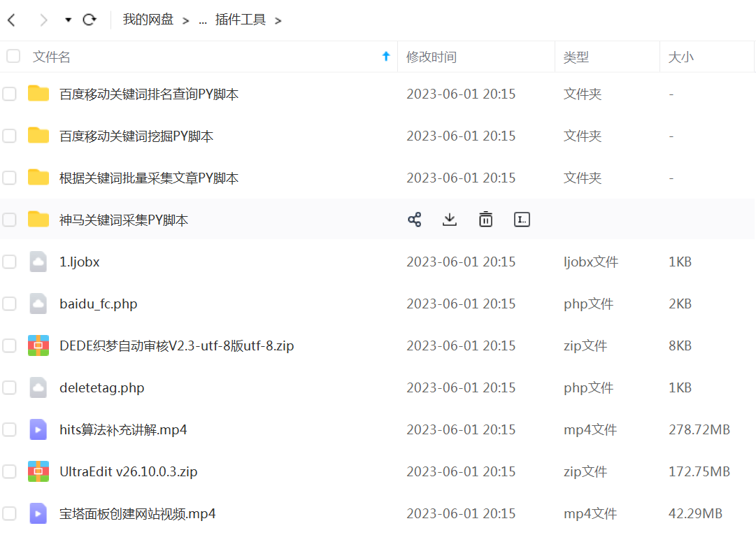Sort by 大小 column header
This screenshot has width=756, height=542.
[x=680, y=57]
